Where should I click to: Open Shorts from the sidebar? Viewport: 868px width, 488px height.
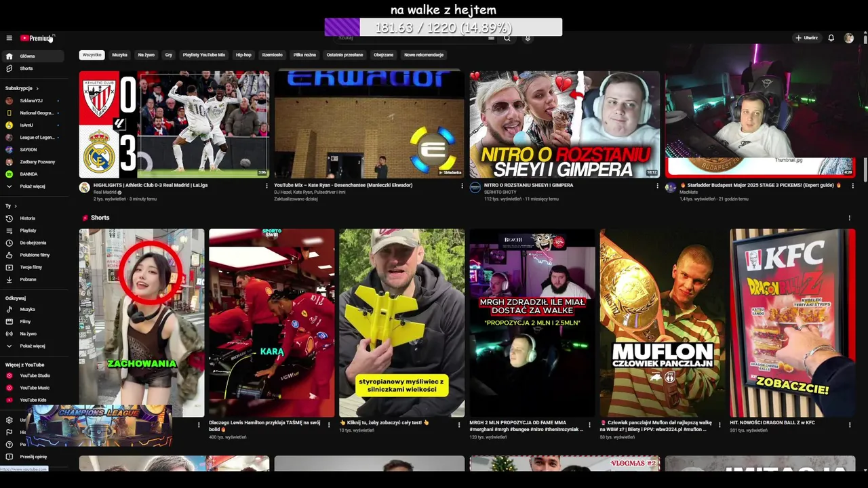(x=34, y=68)
